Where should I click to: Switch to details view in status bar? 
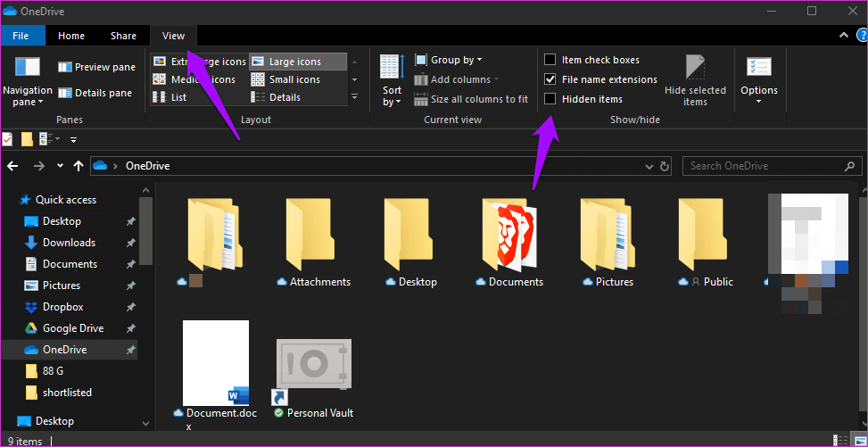pyautogui.click(x=839, y=441)
